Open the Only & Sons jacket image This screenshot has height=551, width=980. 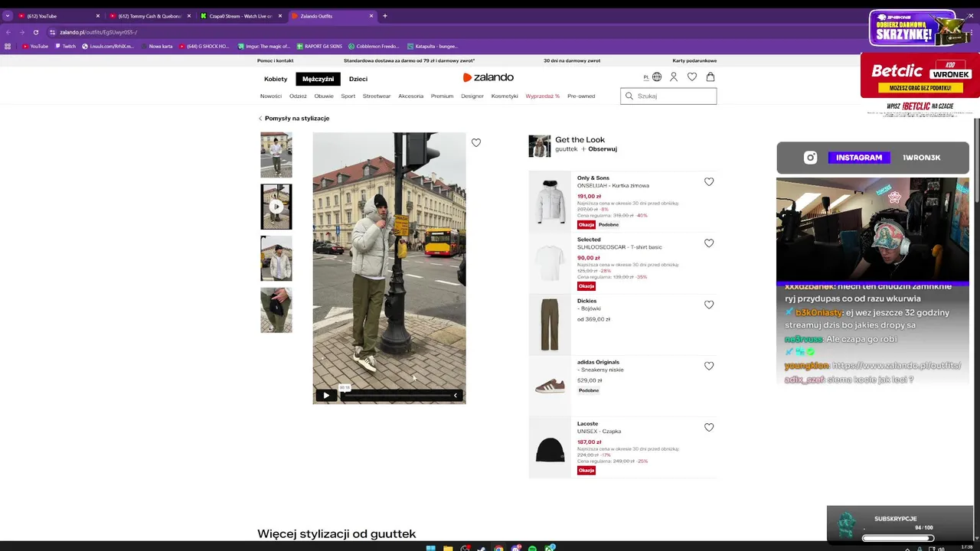point(550,201)
